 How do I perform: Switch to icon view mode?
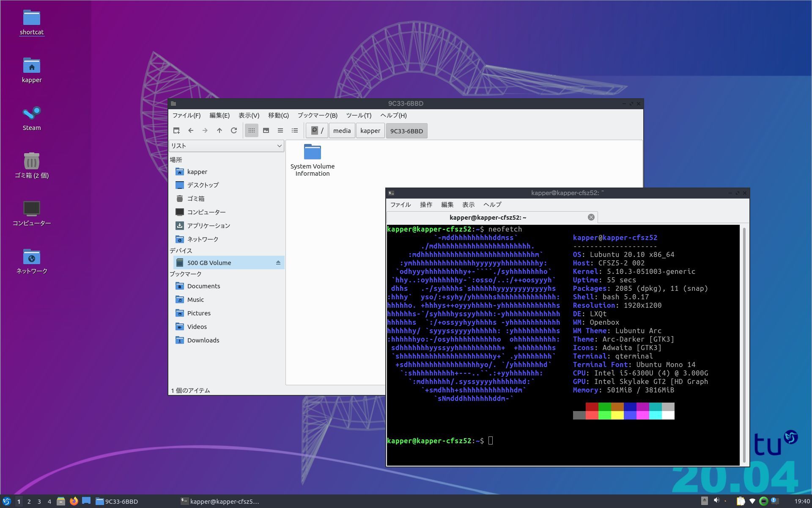(252, 130)
